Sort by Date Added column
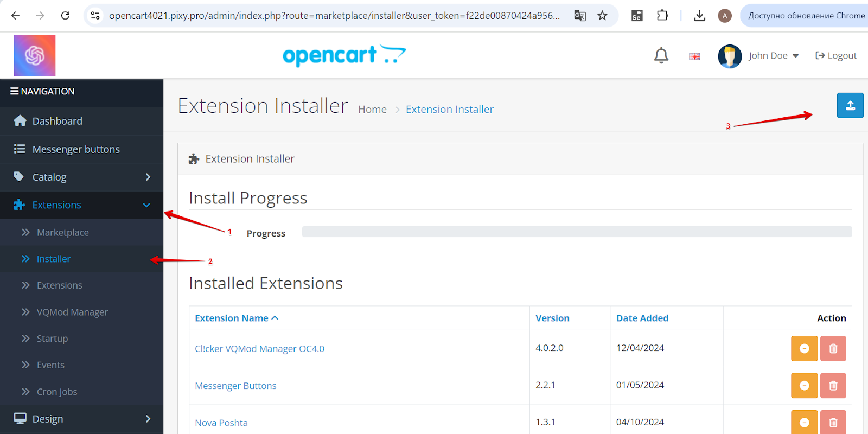 pos(642,318)
